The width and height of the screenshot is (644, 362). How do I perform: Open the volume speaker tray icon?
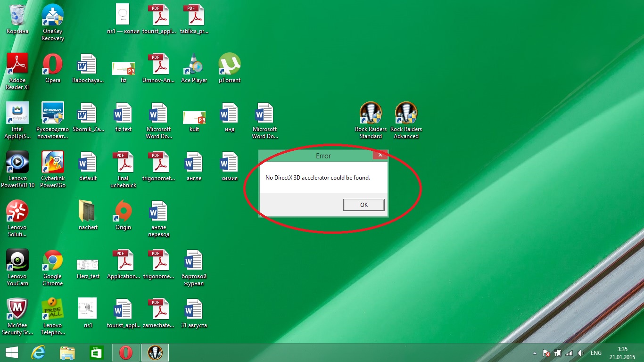(x=580, y=353)
